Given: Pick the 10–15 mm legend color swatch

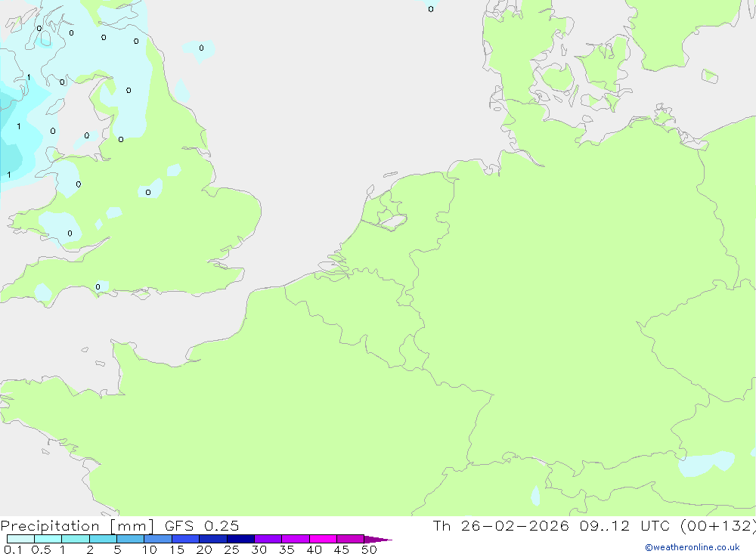Looking at the screenshot, I should click(x=158, y=539).
